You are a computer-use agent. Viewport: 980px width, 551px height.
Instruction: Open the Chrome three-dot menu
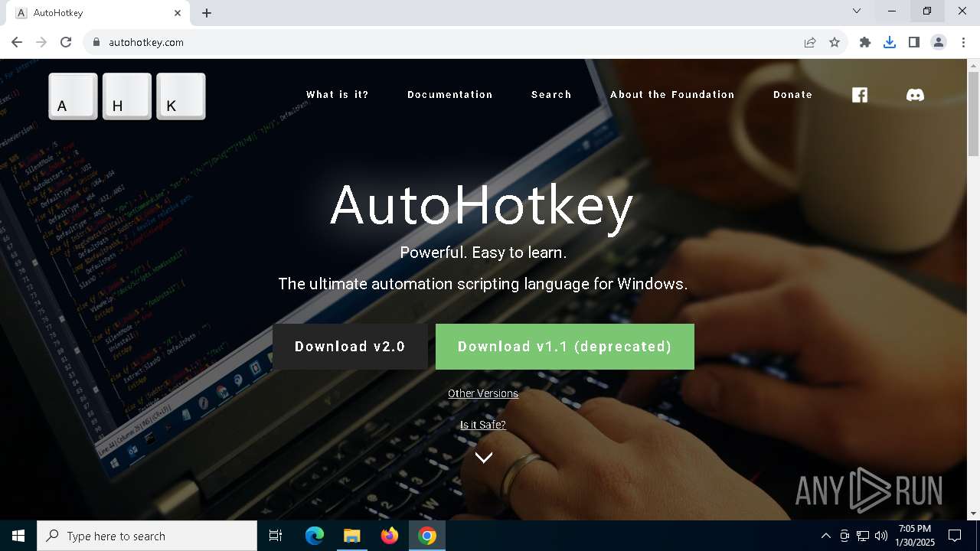pyautogui.click(x=963, y=42)
